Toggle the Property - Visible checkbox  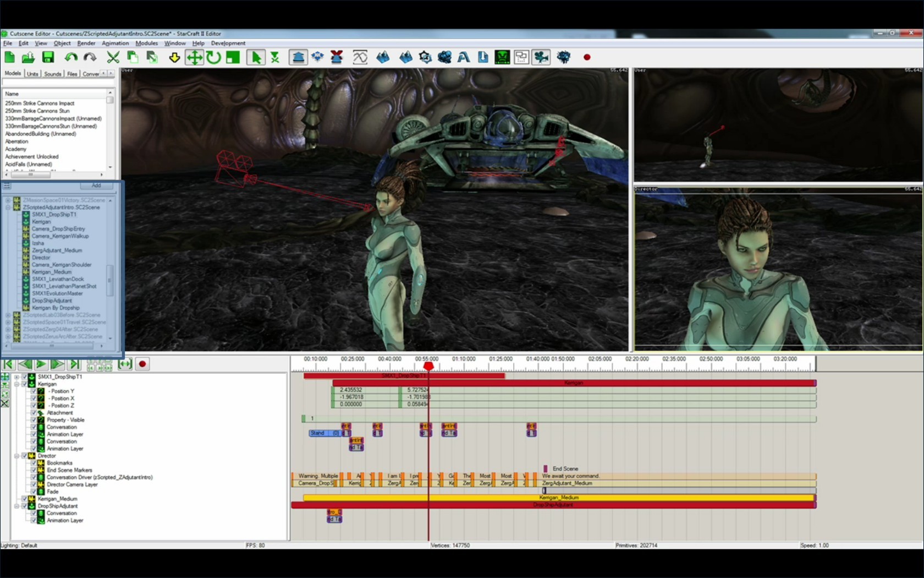pyautogui.click(x=33, y=420)
